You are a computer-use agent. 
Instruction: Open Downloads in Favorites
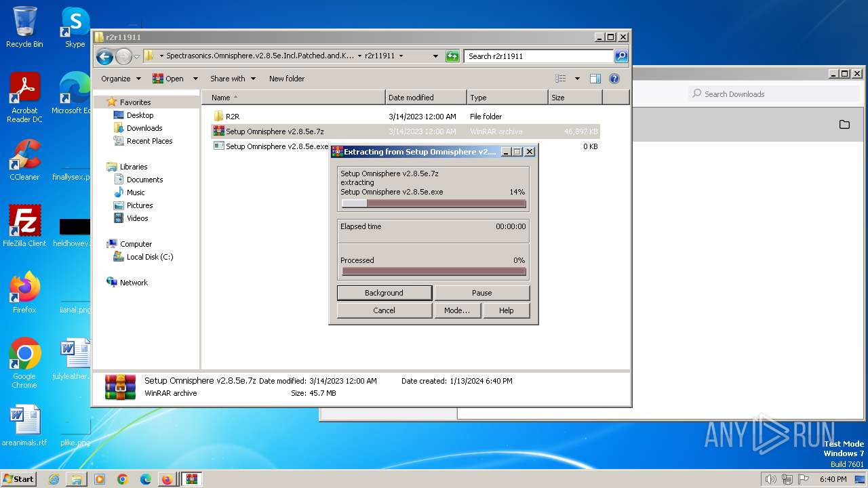144,128
